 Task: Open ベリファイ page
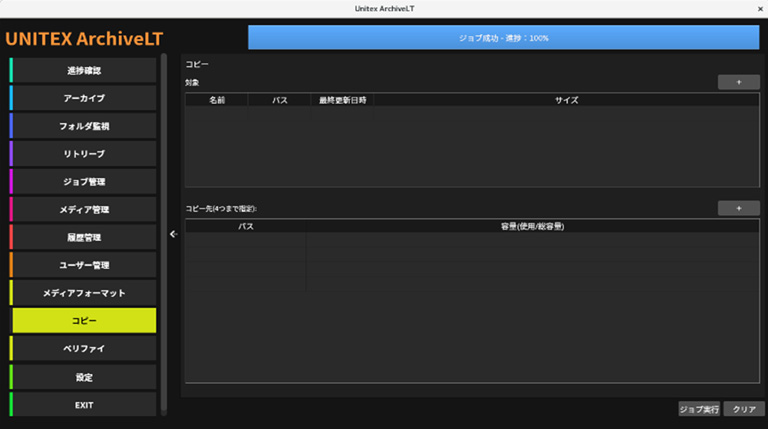[83, 349]
